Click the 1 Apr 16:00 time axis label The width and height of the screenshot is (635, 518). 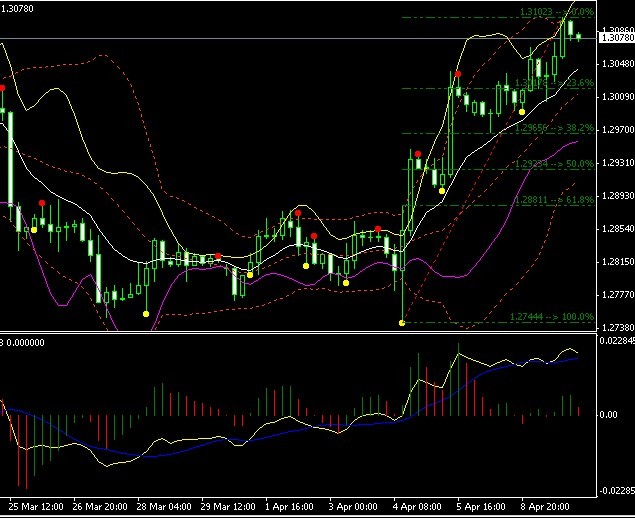coord(289,507)
